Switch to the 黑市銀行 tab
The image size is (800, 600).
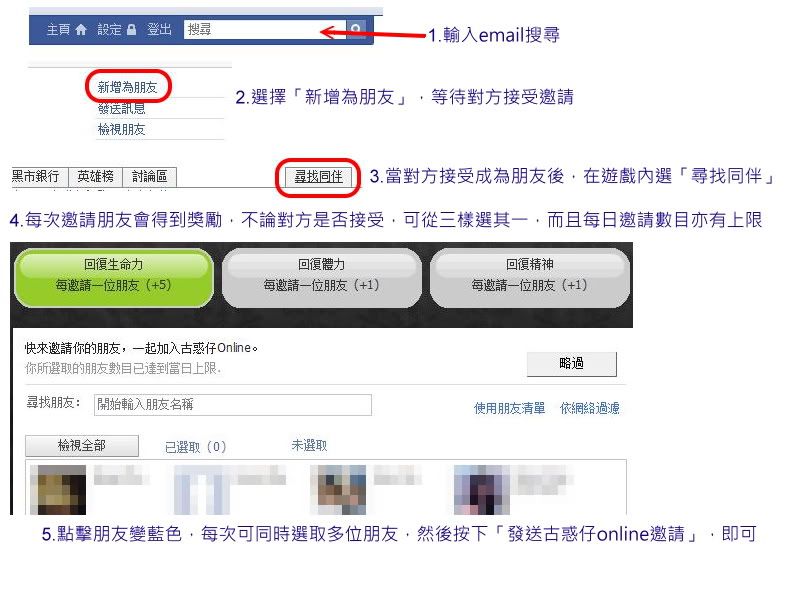(x=36, y=177)
